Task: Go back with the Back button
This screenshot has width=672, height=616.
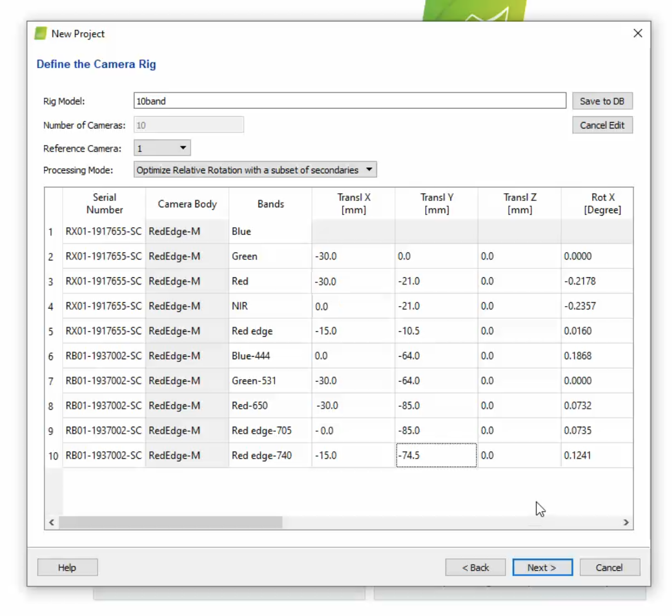Action: tap(475, 567)
